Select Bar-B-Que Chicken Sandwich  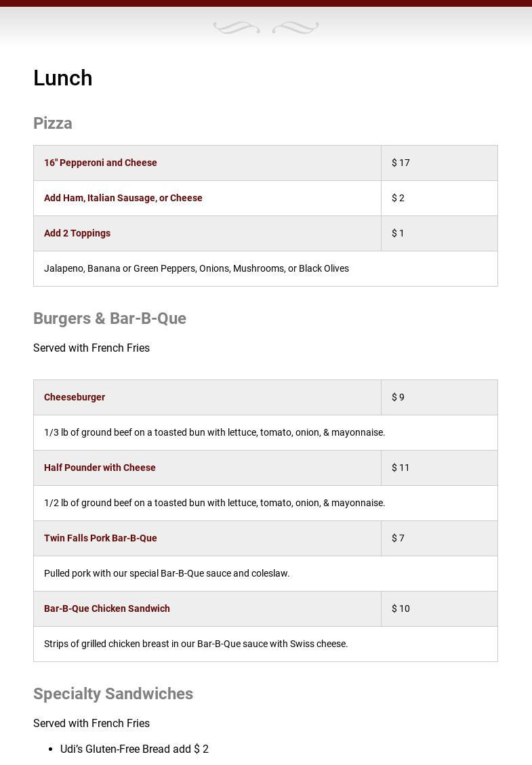pos(107,608)
